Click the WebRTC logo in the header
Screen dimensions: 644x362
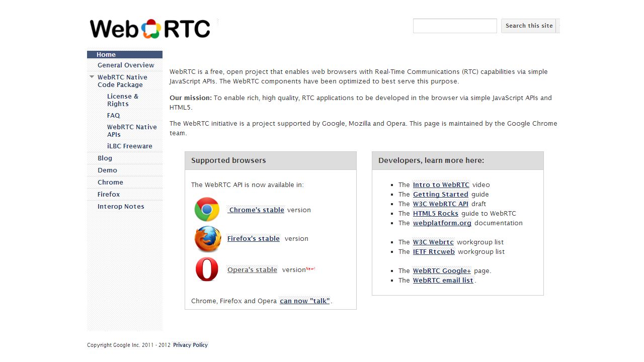coord(150,29)
